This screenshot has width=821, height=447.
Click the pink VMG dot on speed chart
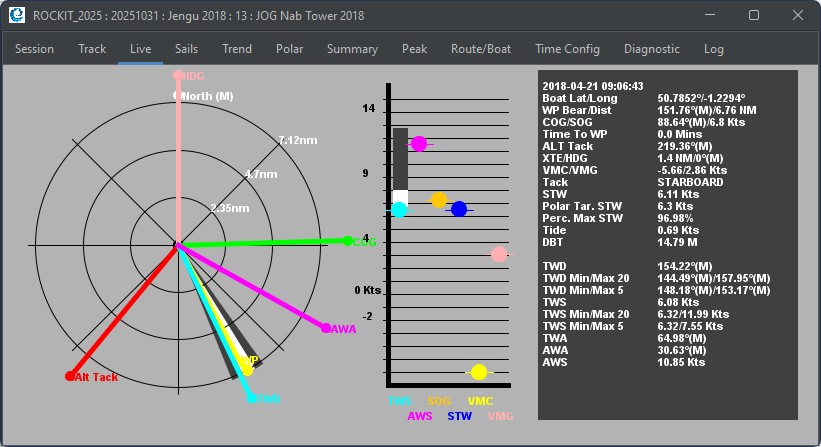(x=499, y=254)
